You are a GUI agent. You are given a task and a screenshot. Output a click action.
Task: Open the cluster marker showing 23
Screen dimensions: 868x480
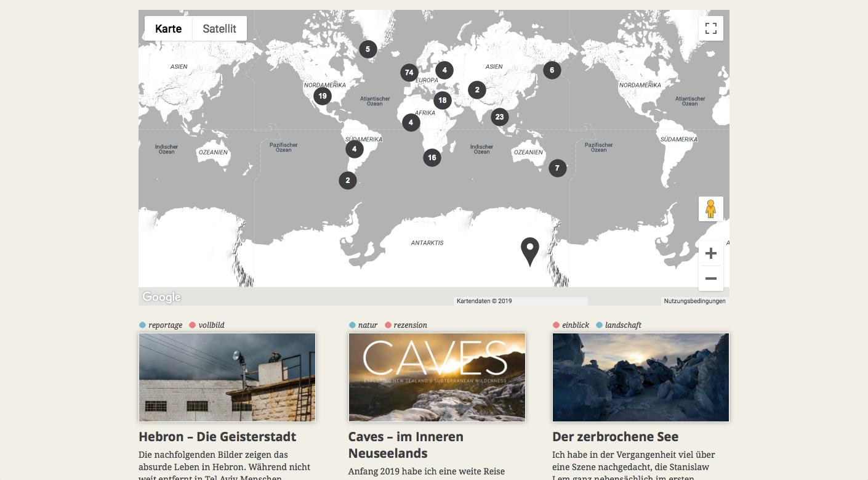coord(499,117)
